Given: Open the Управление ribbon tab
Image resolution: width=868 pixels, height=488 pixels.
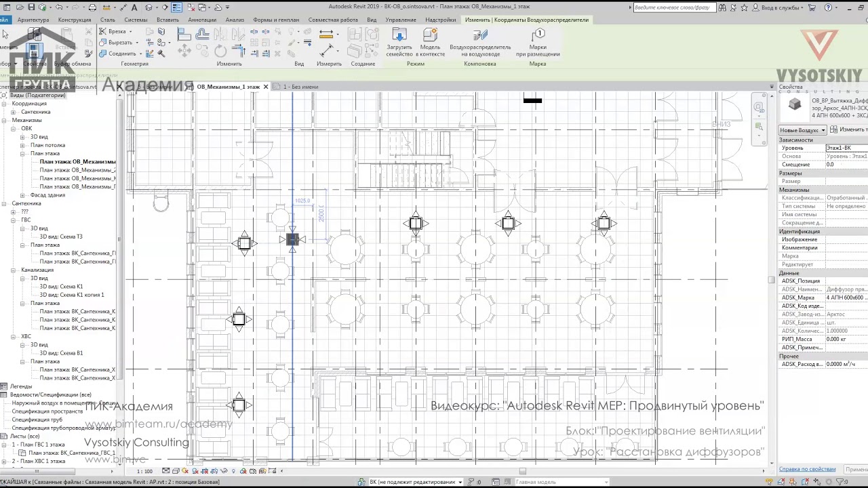Looking at the screenshot, I should click(x=401, y=20).
